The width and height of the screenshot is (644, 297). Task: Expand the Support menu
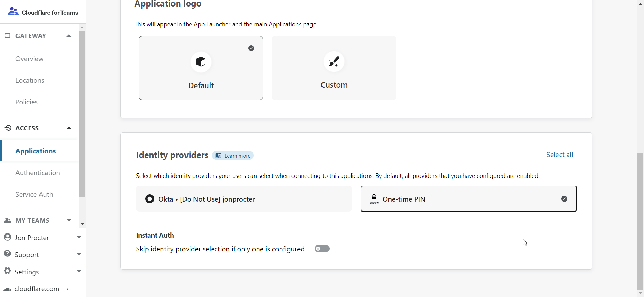79,254
